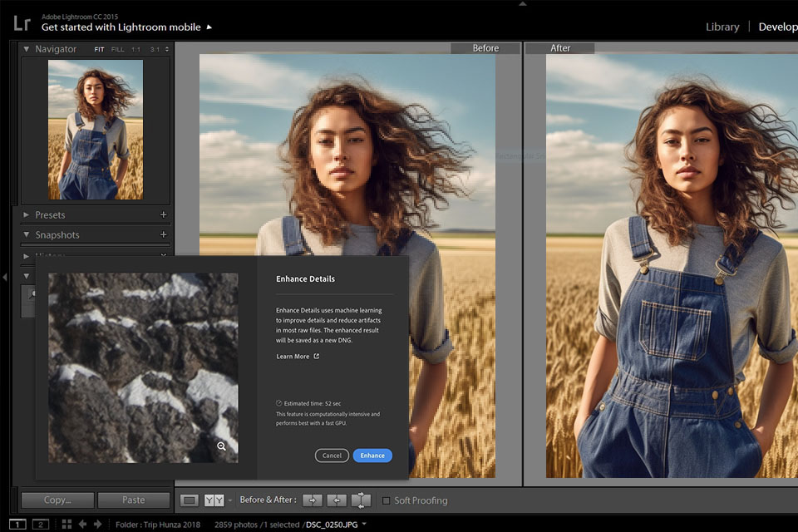This screenshot has height=532, width=798.
Task: Open the Get started with Lightroom mobile arrow
Action: [x=209, y=27]
